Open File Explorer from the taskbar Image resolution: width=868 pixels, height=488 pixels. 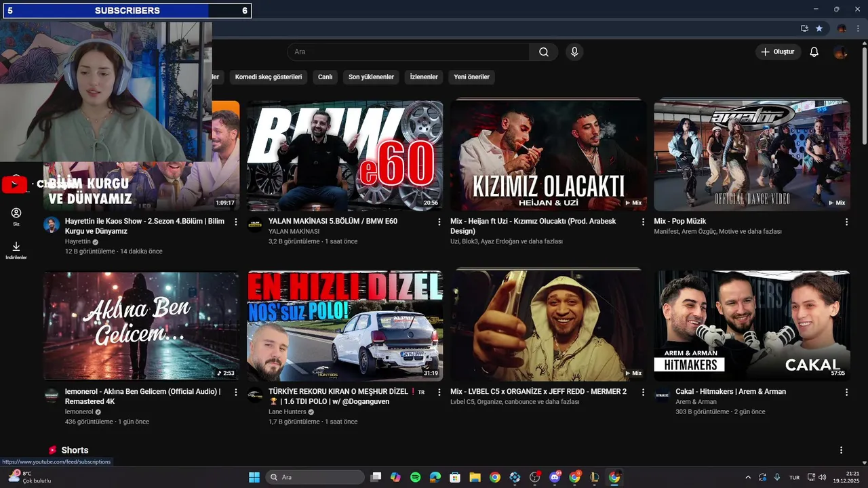click(475, 477)
